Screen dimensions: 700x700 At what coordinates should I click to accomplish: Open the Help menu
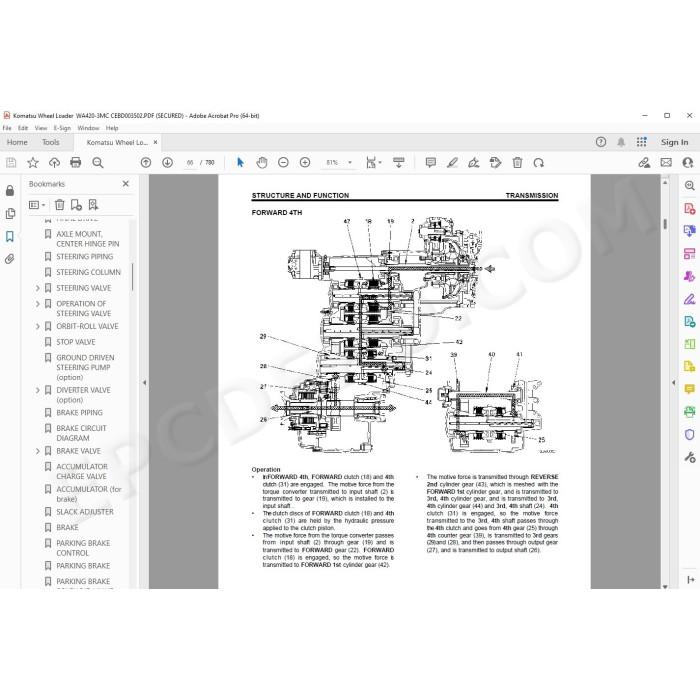(112, 128)
